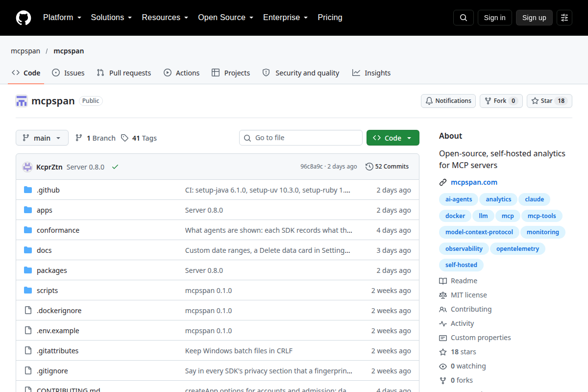Screen dimensions: 588x392
Task: Click the apps folder icon
Action: (x=28, y=210)
